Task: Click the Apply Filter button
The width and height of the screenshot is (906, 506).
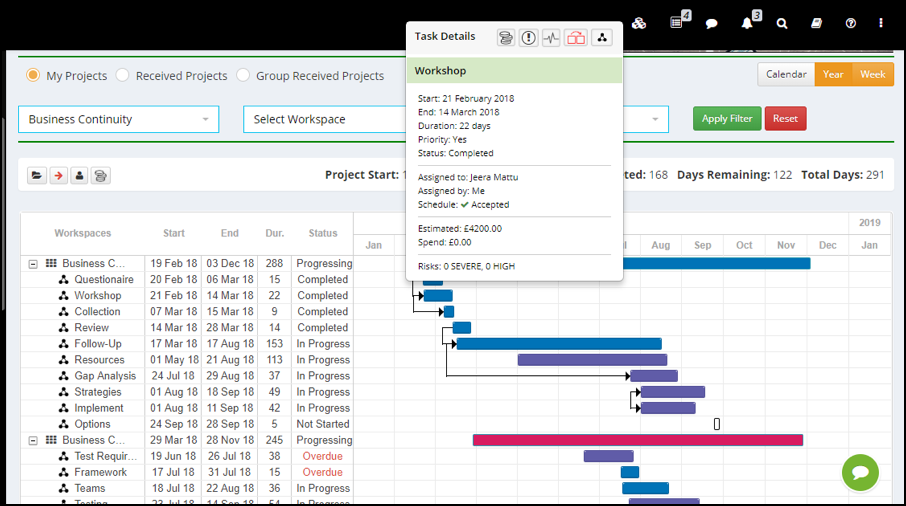Action: pyautogui.click(x=727, y=118)
